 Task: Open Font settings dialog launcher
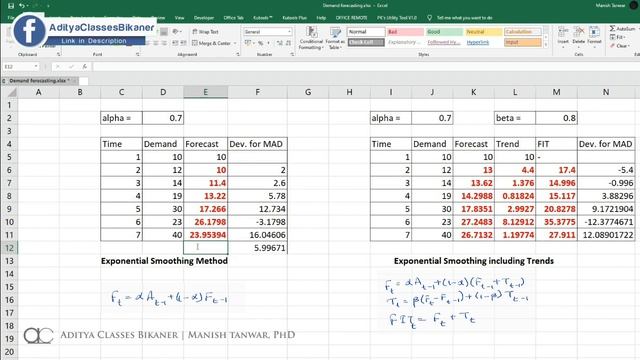pyautogui.click(x=138, y=54)
